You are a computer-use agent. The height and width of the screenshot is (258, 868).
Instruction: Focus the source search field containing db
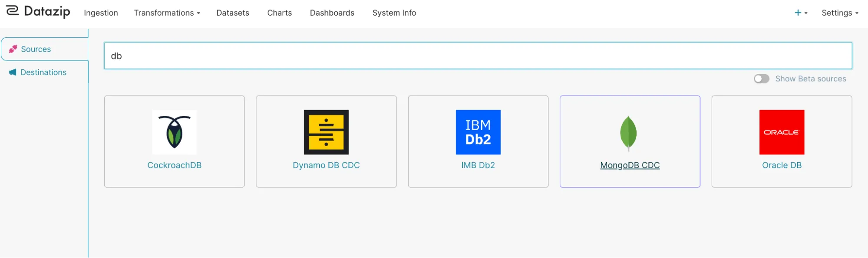pos(478,56)
